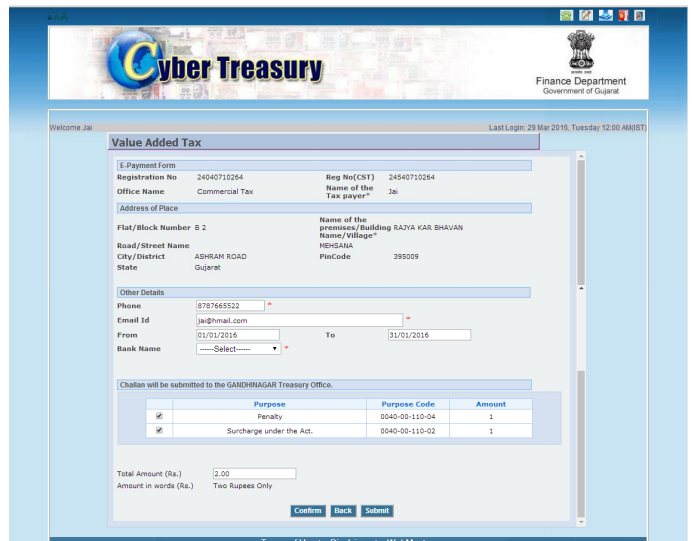This screenshot has height=541, width=693.
Task: Click the Purpose Code column header
Action: [408, 404]
